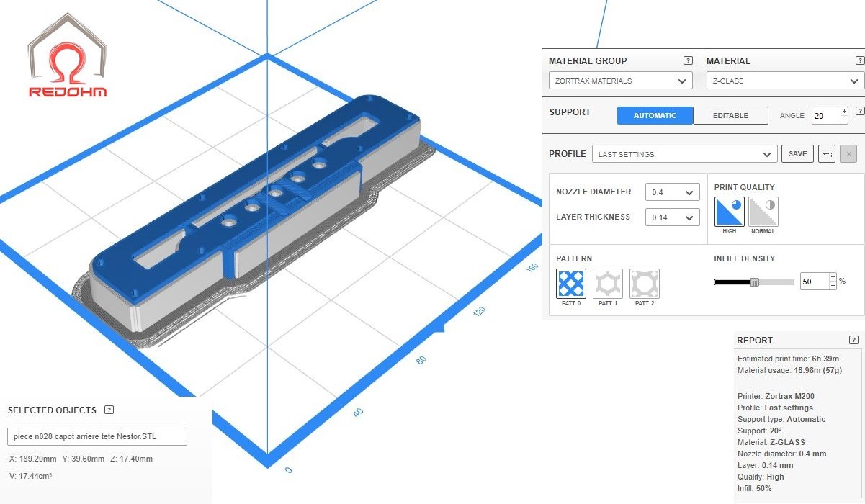This screenshot has width=865, height=504.
Task: Open help icon in Report panel
Action: tap(853, 340)
